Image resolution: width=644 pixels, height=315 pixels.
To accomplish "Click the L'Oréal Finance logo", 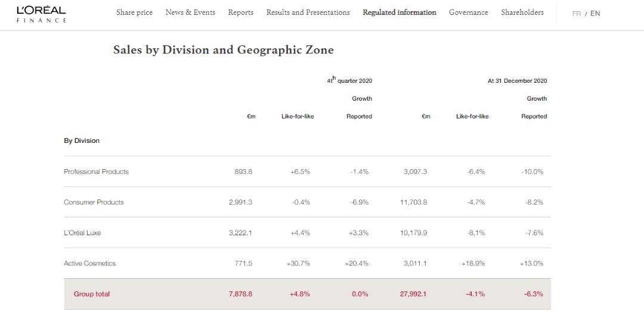I will coord(41,14).
